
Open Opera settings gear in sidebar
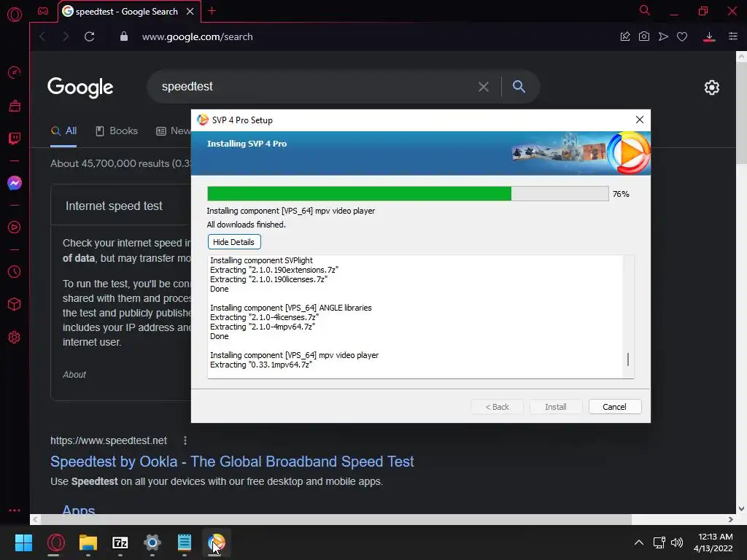pyautogui.click(x=15, y=337)
